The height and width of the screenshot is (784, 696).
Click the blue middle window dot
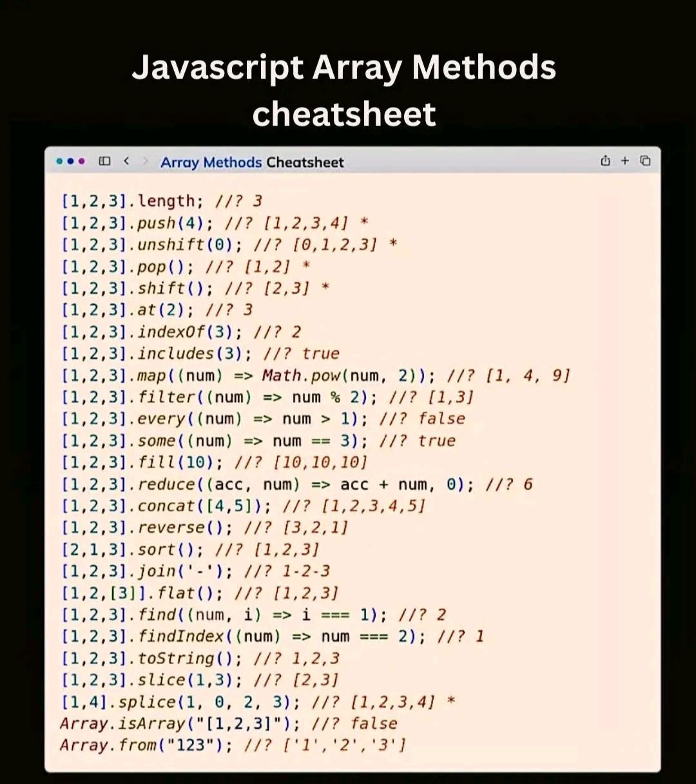pyautogui.click(x=70, y=161)
